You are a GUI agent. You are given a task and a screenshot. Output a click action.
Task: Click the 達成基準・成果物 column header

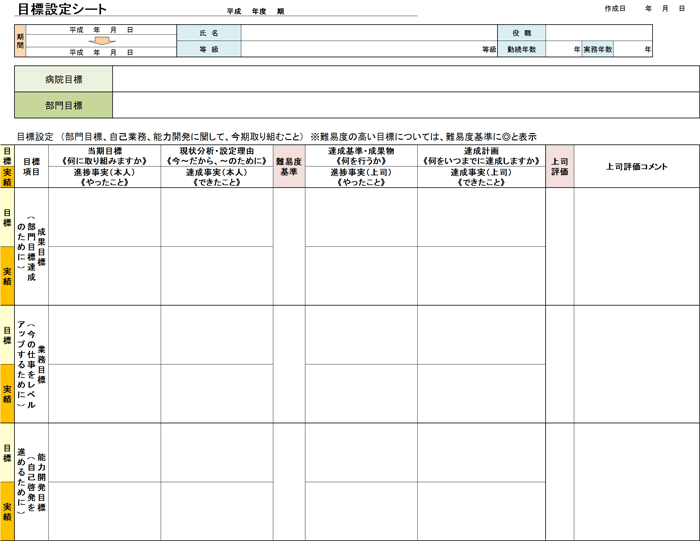361,155
